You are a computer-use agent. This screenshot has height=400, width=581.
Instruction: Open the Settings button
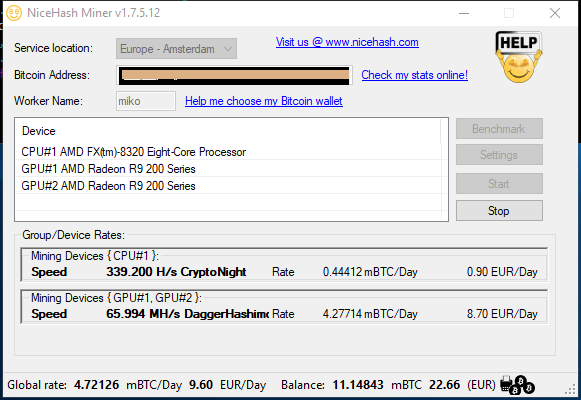pos(499,154)
